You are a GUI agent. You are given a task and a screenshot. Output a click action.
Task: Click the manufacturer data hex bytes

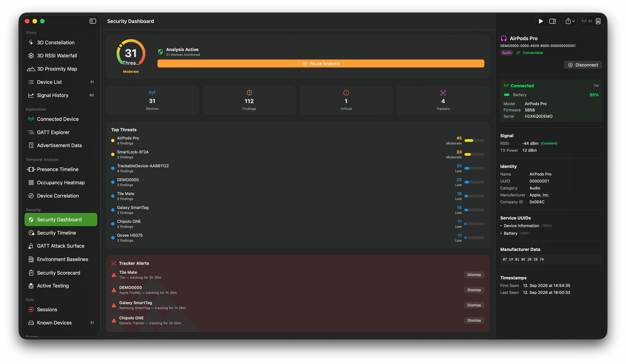(523, 260)
